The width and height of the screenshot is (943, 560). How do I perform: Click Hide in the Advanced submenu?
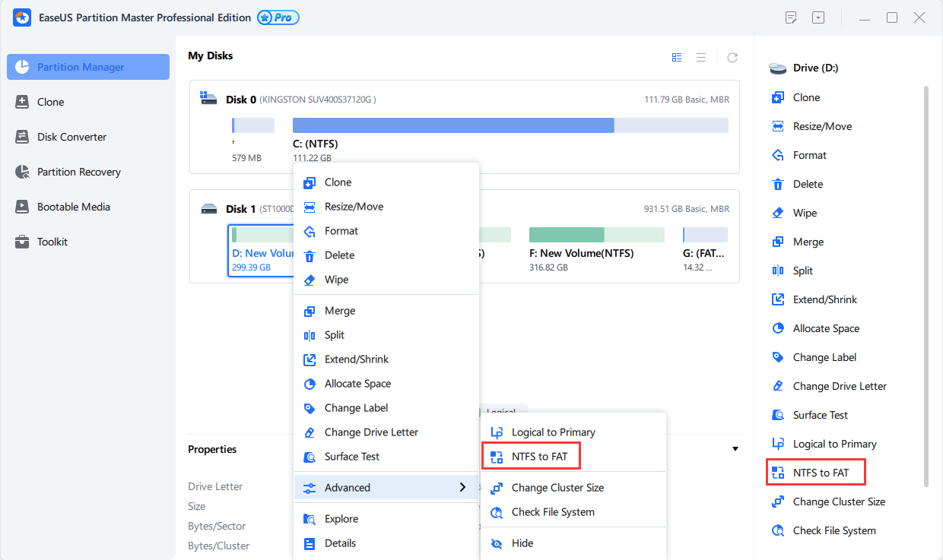click(522, 543)
